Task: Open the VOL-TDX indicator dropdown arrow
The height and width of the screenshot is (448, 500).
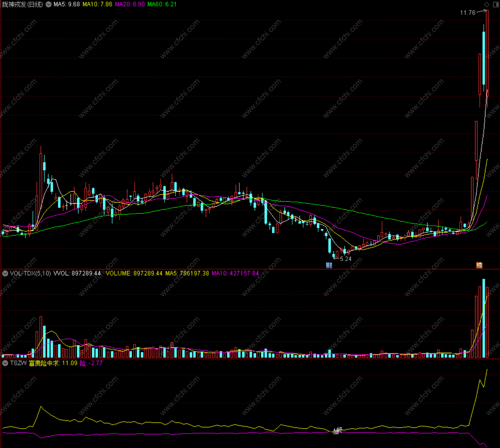Action: (5, 273)
